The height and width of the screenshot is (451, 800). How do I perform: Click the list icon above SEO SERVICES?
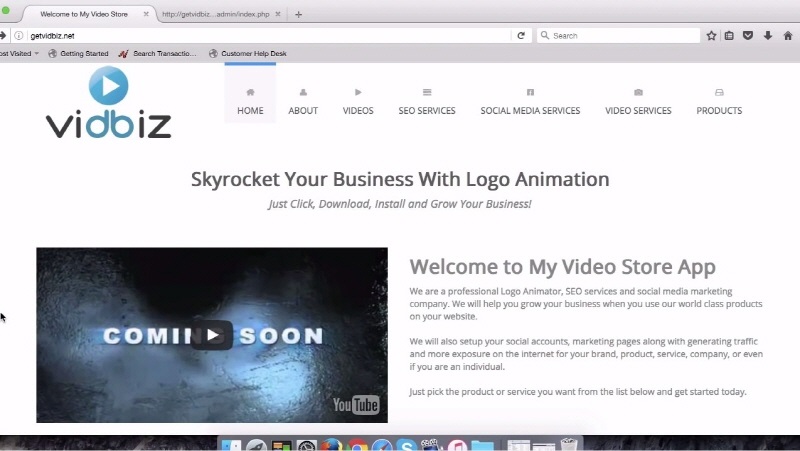coord(427,92)
